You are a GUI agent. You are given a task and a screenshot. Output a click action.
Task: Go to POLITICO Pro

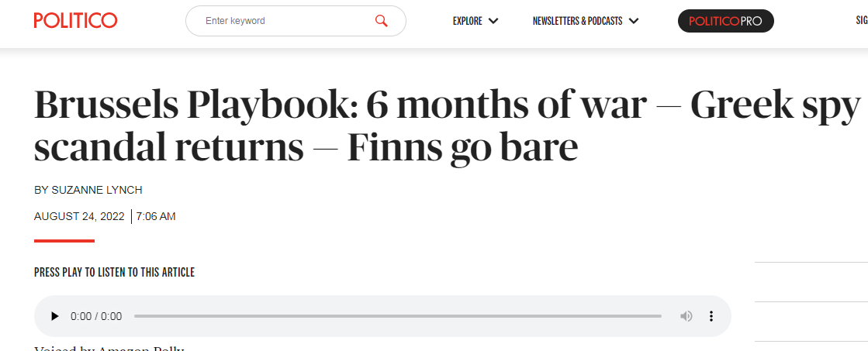(725, 21)
